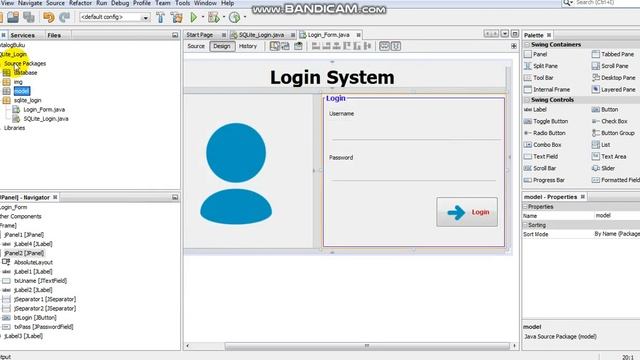The height and width of the screenshot is (360, 640).
Task: Open the Tools menu
Action: 182,3
